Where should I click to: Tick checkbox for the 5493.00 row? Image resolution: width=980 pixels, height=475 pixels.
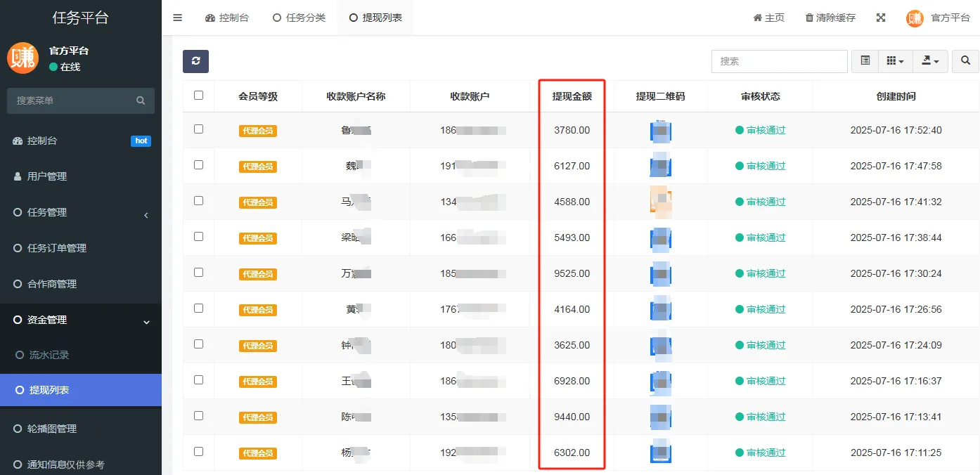pyautogui.click(x=198, y=237)
